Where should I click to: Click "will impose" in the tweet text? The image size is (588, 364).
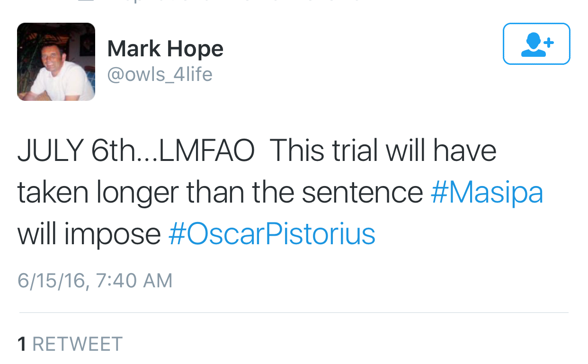(89, 234)
